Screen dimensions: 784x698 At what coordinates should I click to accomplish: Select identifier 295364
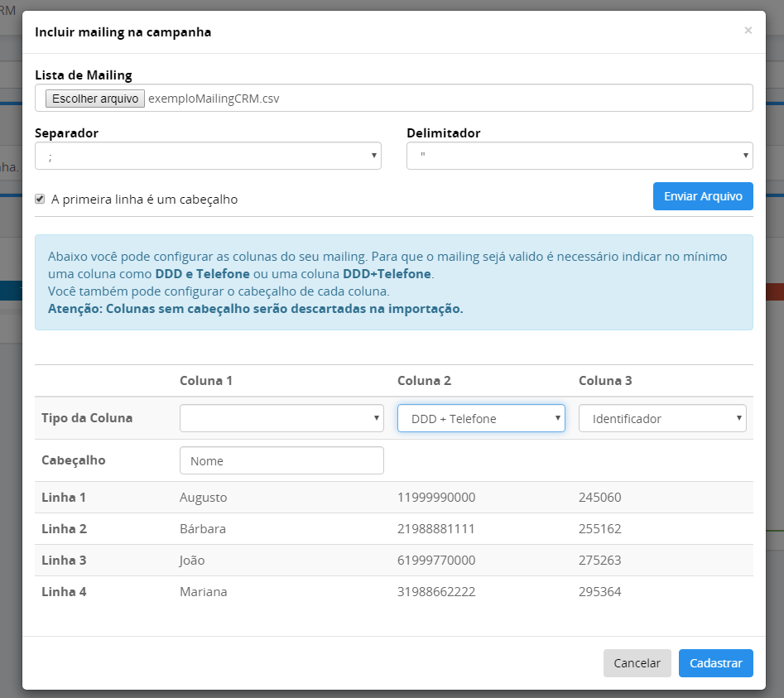(x=600, y=591)
